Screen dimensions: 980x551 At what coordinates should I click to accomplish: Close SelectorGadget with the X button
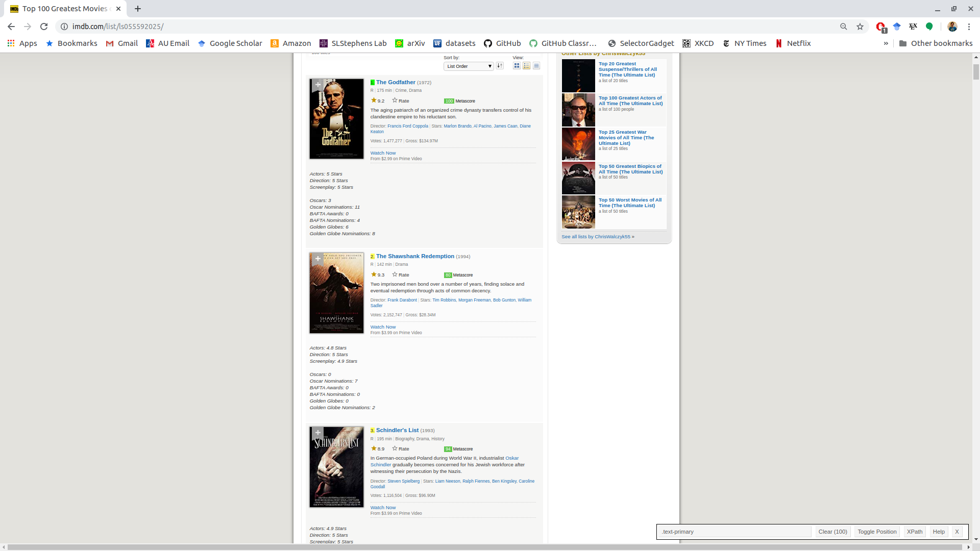(x=957, y=532)
